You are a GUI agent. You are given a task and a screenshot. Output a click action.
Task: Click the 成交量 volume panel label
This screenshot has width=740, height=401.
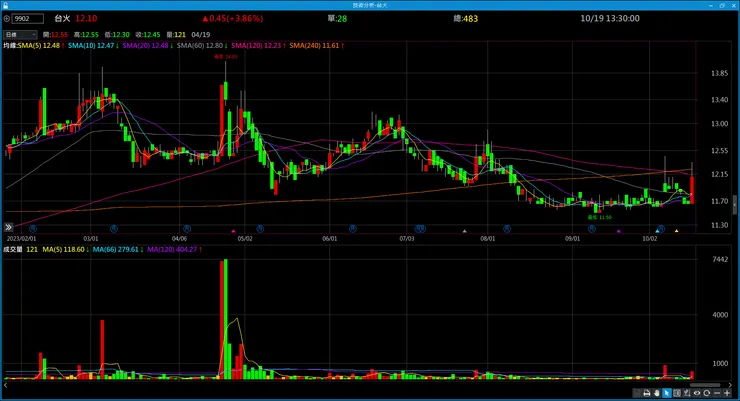click(x=13, y=250)
